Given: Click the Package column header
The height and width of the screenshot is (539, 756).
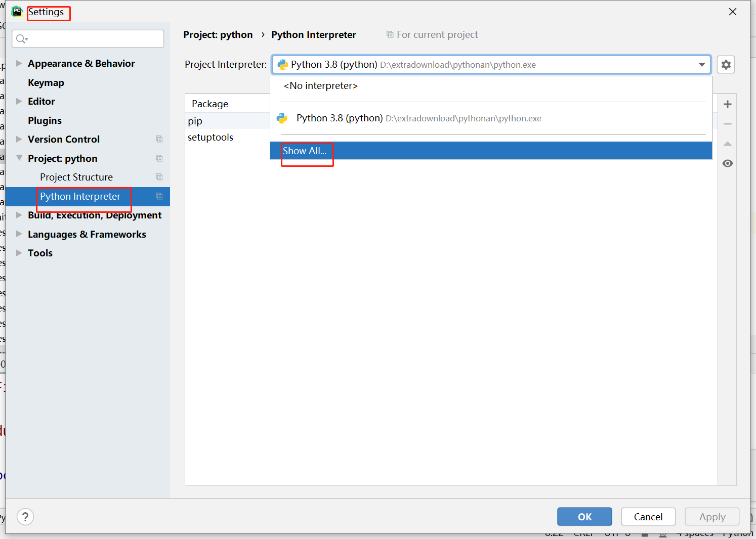Looking at the screenshot, I should tap(228, 104).
